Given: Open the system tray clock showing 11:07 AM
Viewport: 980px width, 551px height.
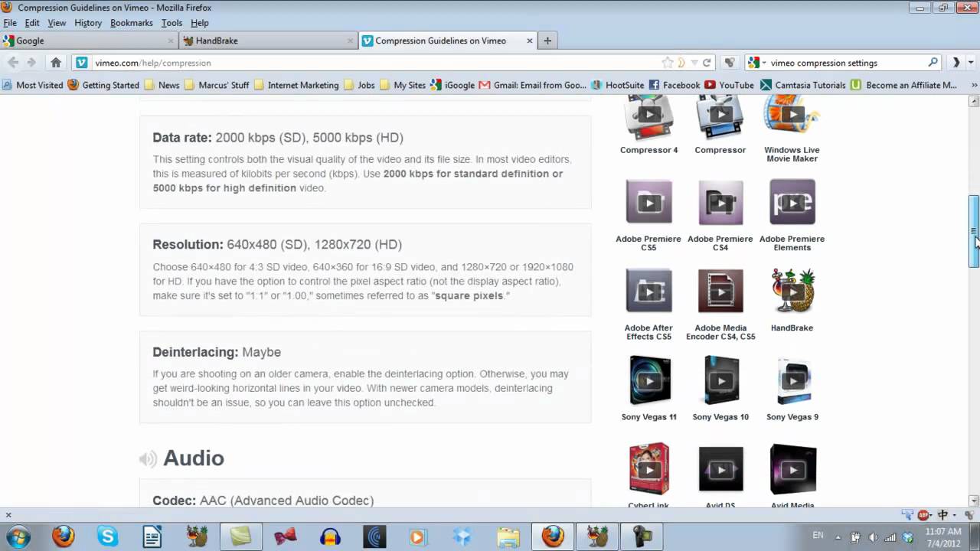Looking at the screenshot, I should 942,537.
